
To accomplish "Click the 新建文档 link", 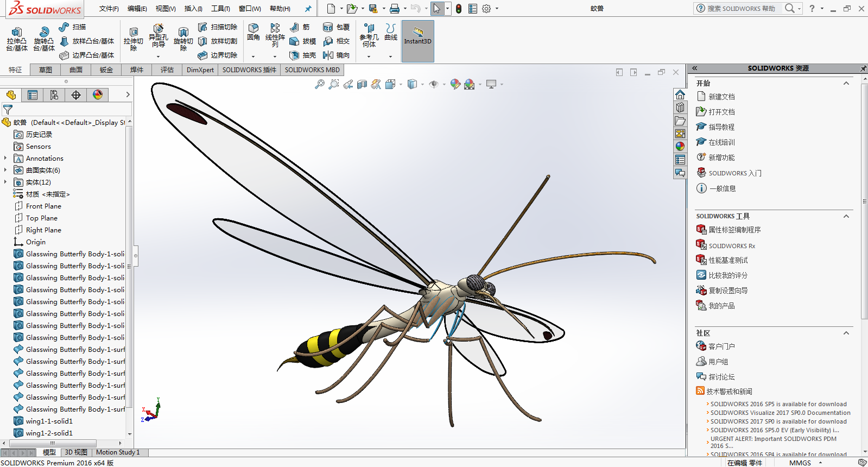I will click(721, 97).
